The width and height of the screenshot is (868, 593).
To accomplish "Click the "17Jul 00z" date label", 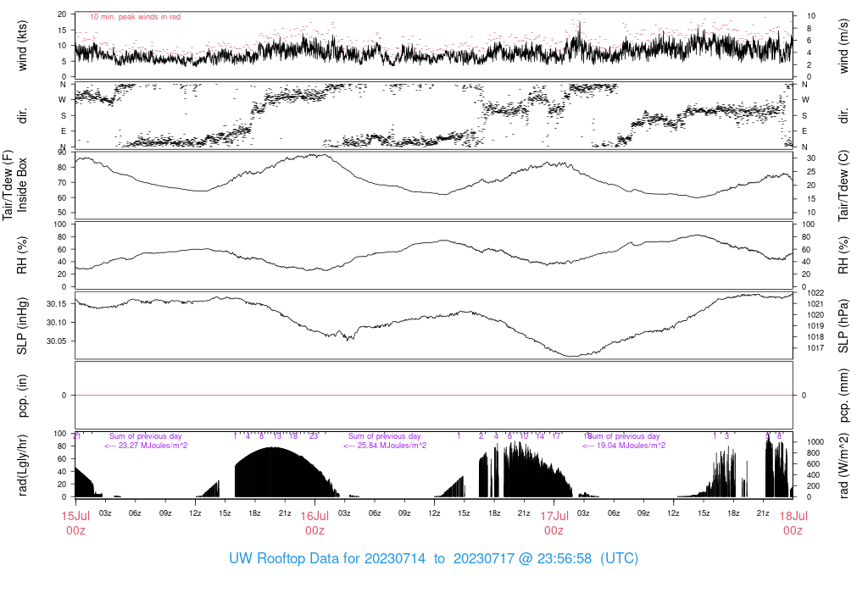I will click(554, 523).
